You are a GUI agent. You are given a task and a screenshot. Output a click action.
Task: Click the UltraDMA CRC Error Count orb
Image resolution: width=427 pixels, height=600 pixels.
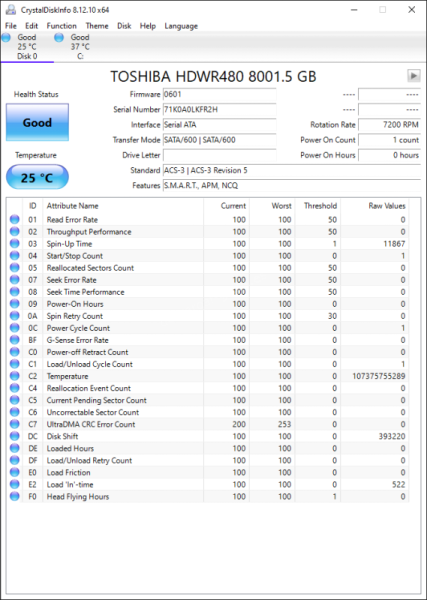15,424
